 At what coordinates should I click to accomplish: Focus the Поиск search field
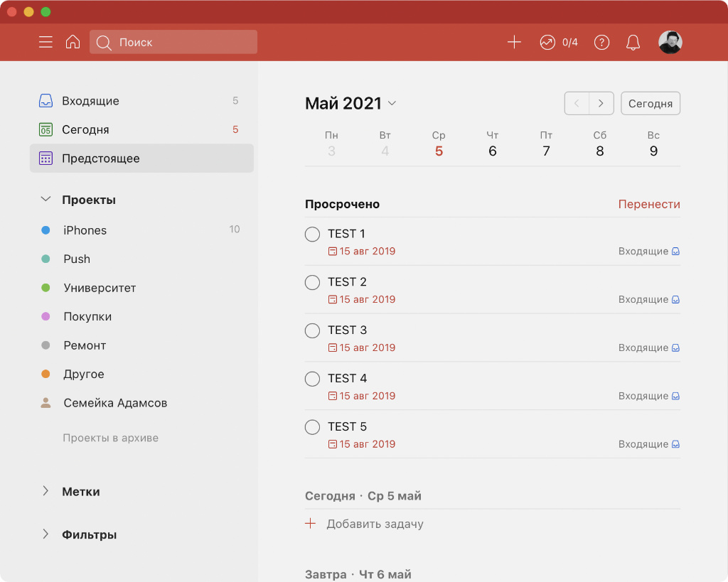pos(173,42)
